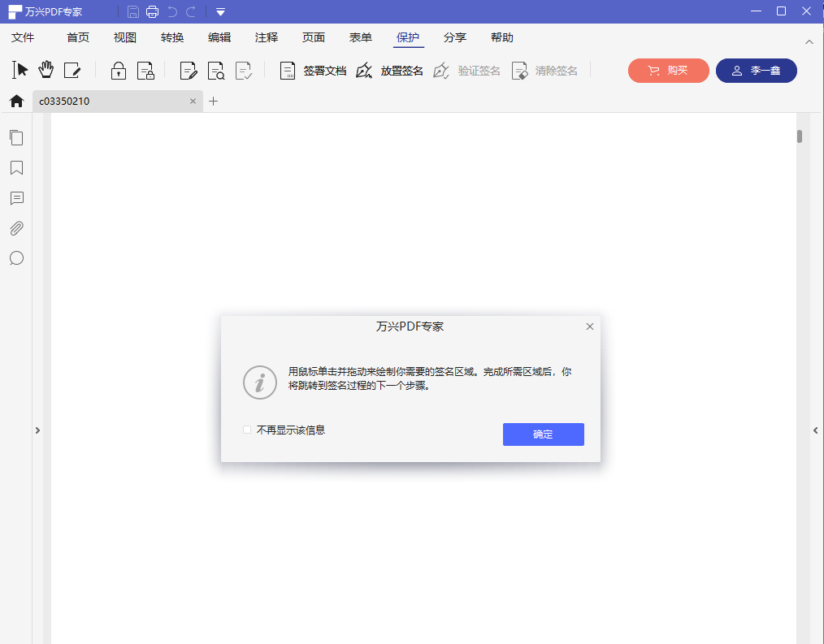The image size is (824, 644).
Task: Click the save icon in the title bar
Action: coord(133,11)
